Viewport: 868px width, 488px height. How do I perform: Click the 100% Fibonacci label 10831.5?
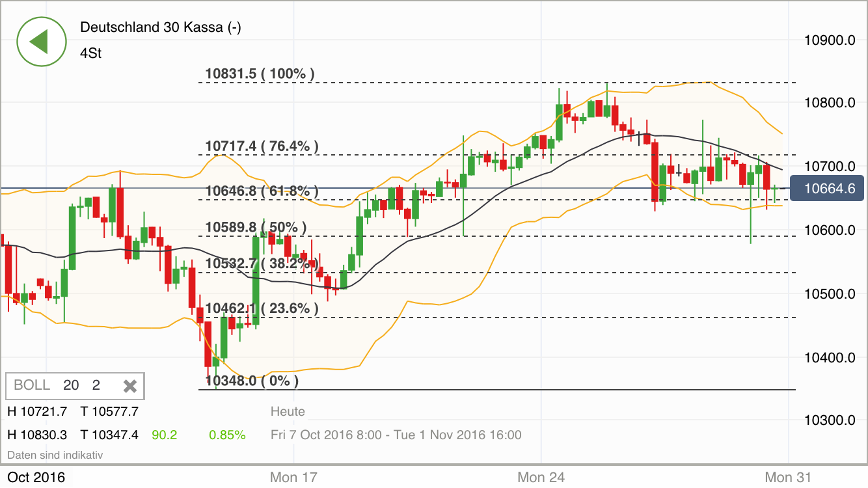(259, 74)
